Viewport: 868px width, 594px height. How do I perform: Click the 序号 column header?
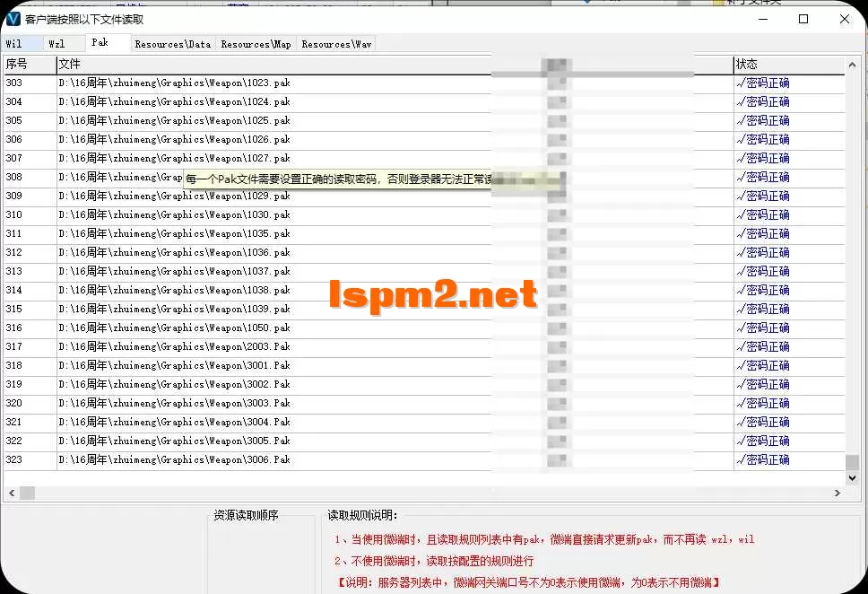coord(30,65)
